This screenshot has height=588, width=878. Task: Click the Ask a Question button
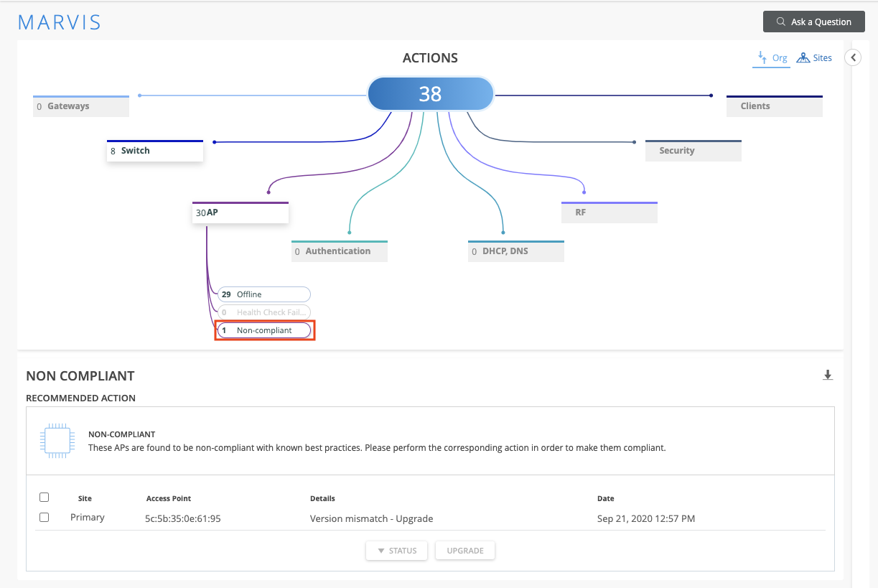pyautogui.click(x=813, y=22)
